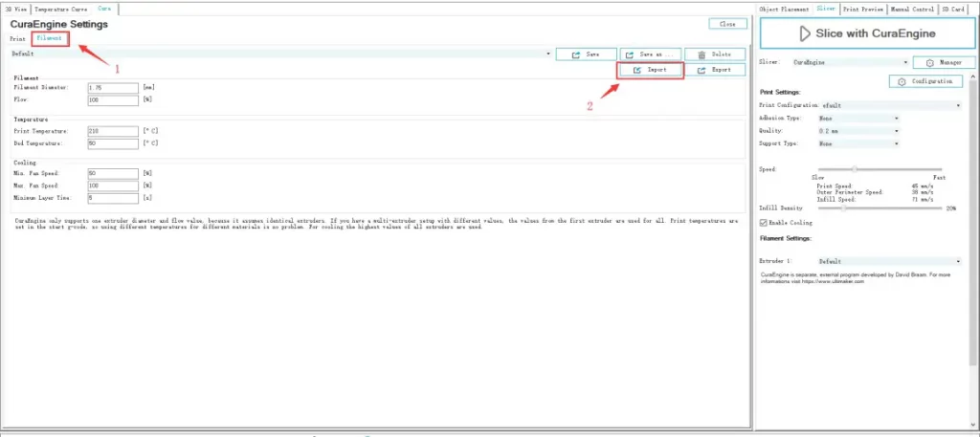The height and width of the screenshot is (437, 980).
Task: Select the Cura tab
Action: (104, 9)
